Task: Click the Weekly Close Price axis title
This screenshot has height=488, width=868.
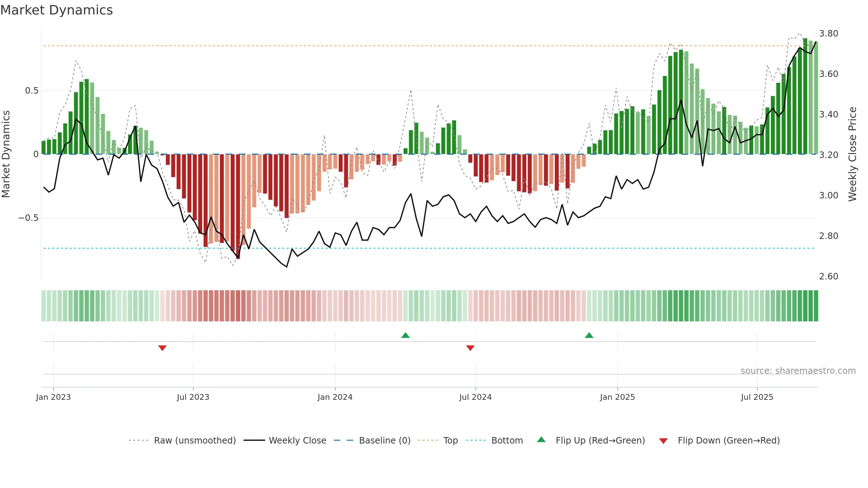Action: pyautogui.click(x=852, y=154)
